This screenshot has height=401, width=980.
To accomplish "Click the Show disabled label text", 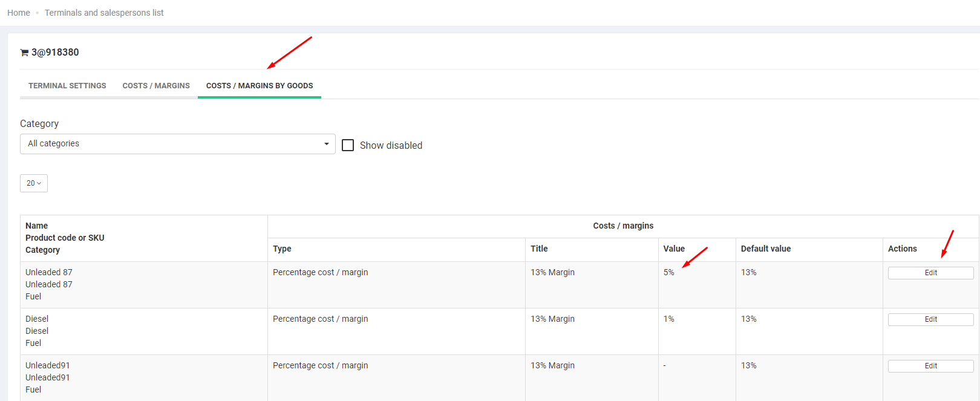I will point(391,146).
